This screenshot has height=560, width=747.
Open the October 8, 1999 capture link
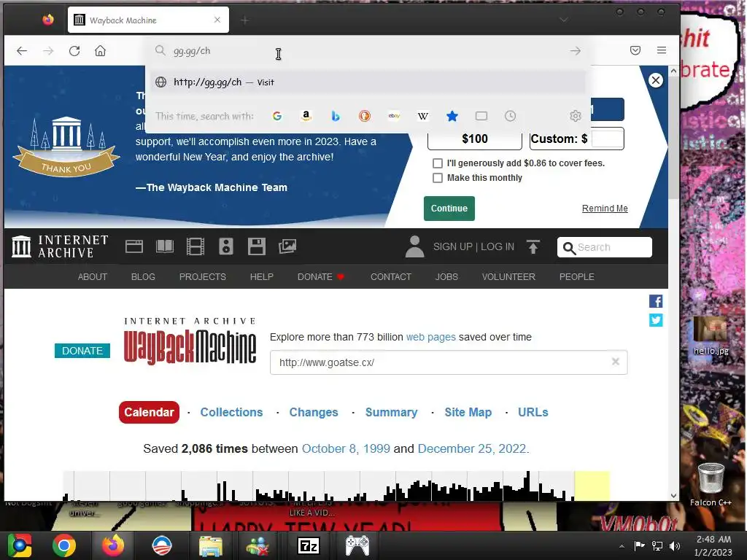[346, 448]
